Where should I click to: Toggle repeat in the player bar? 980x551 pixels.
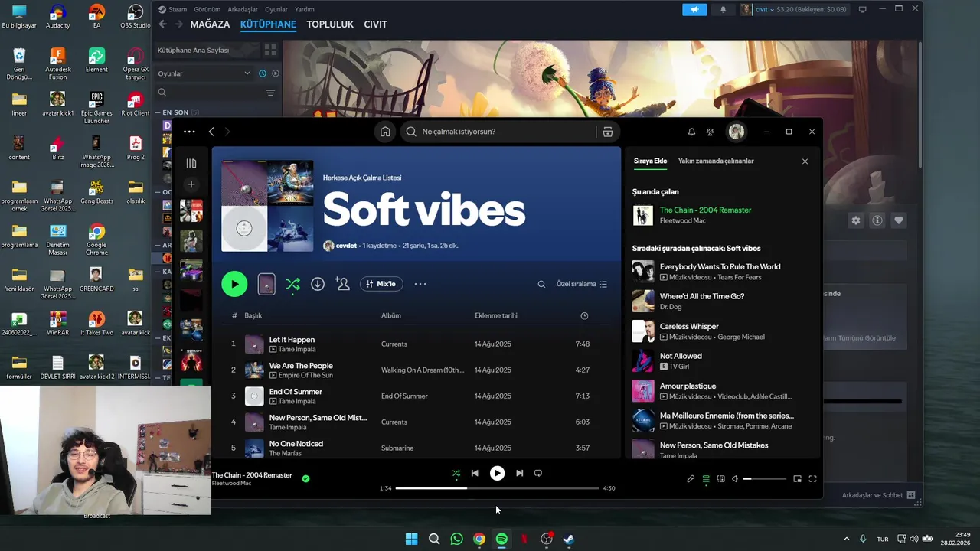point(538,473)
